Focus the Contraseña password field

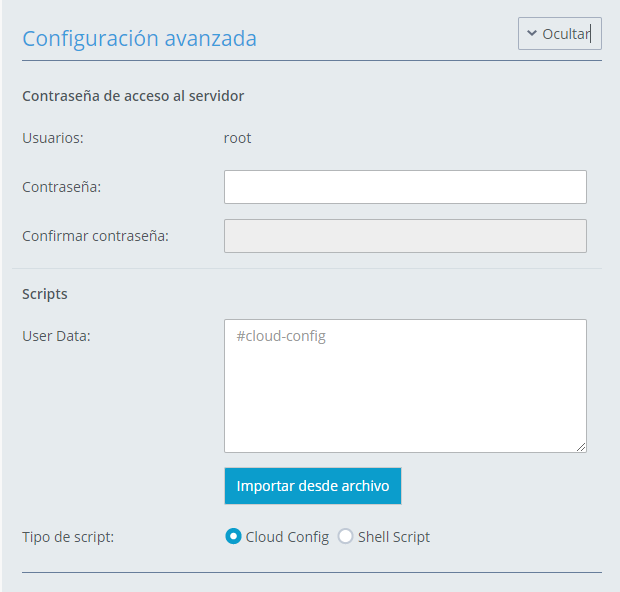point(405,187)
